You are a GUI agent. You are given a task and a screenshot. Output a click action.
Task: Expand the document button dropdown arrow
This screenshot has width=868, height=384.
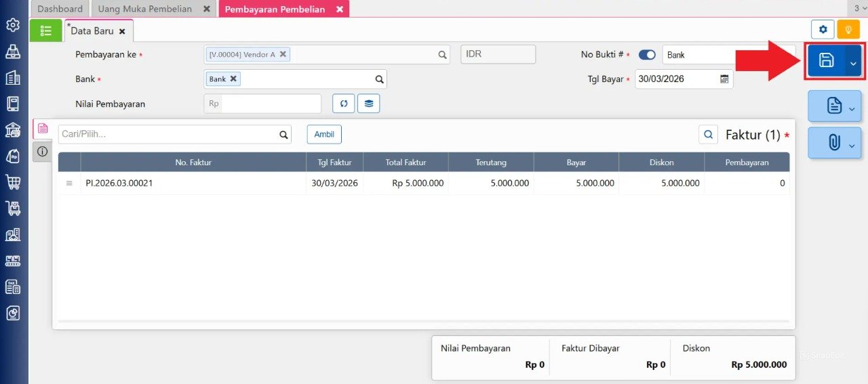(x=852, y=108)
